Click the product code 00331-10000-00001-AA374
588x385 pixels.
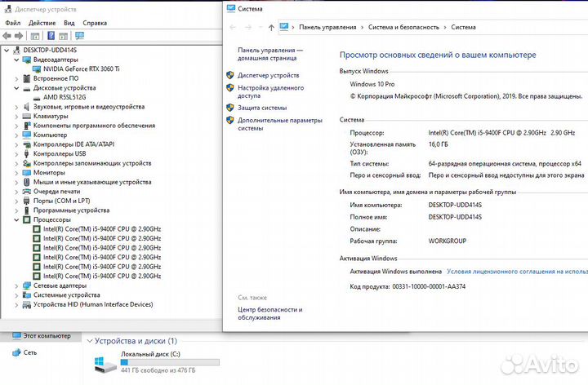click(429, 286)
